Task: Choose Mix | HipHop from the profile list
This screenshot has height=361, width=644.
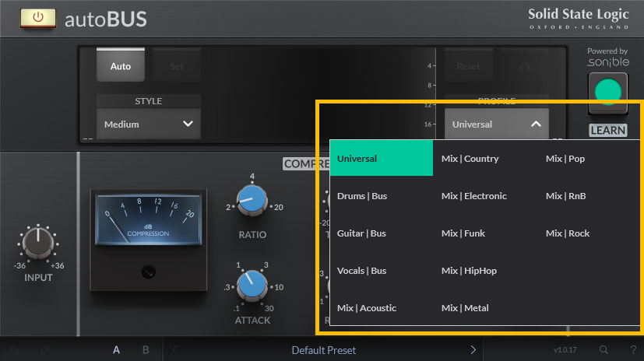Action: point(469,271)
